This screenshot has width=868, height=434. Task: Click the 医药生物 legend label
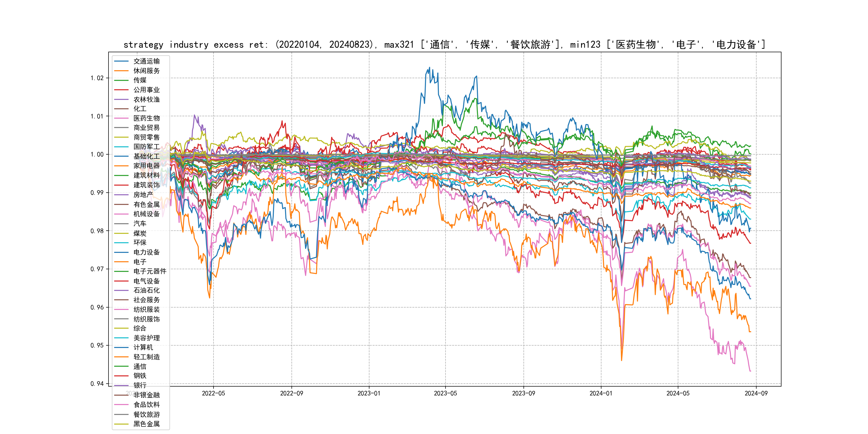[146, 118]
